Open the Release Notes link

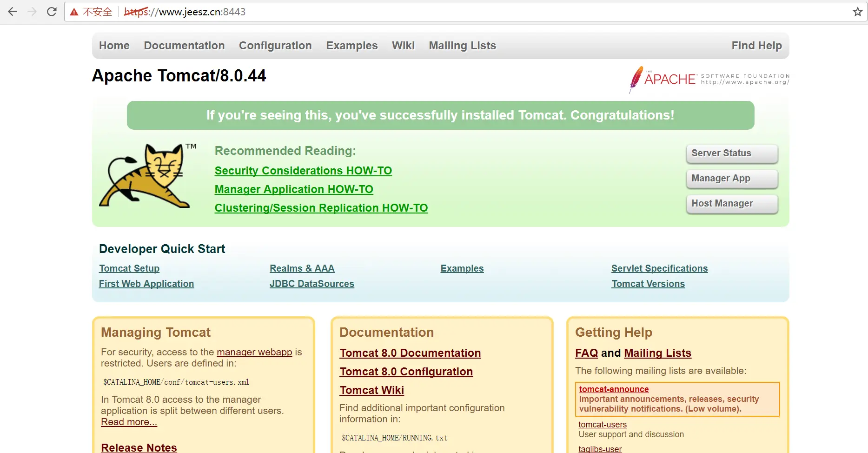[139, 447]
